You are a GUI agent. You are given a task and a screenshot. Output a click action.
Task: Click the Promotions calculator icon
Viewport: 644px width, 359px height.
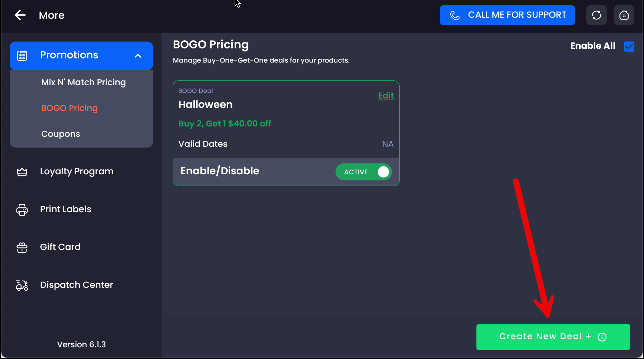[x=22, y=55]
